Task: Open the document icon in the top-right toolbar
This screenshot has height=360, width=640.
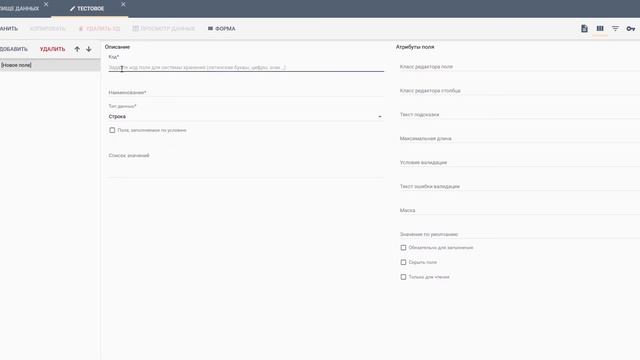Action: click(584, 29)
